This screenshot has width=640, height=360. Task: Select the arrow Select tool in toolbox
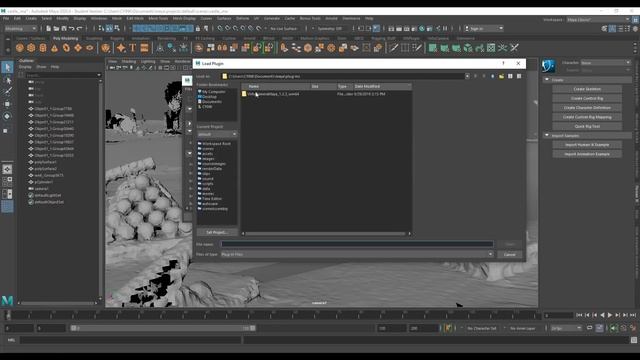pos(7,67)
